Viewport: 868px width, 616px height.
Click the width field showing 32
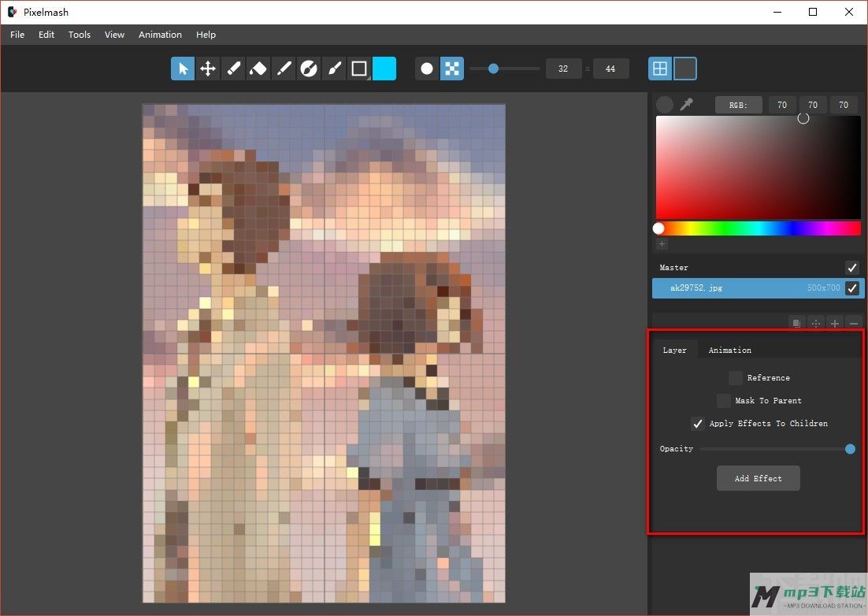(563, 69)
